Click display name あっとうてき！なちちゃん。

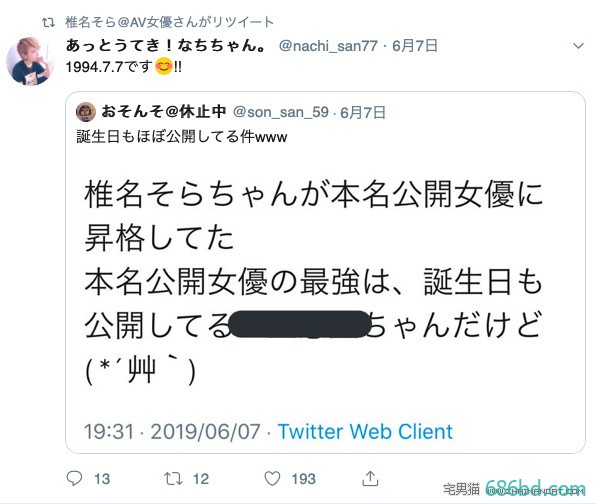(x=166, y=46)
